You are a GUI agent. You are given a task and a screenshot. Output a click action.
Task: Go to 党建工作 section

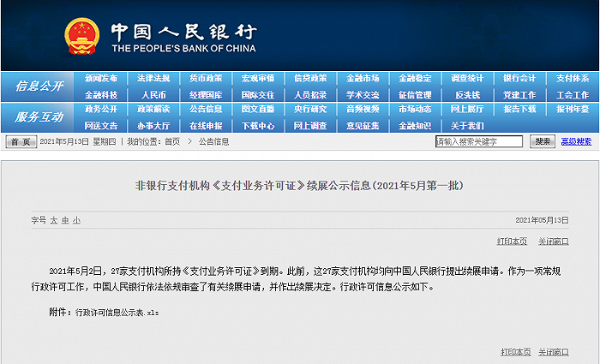click(519, 95)
